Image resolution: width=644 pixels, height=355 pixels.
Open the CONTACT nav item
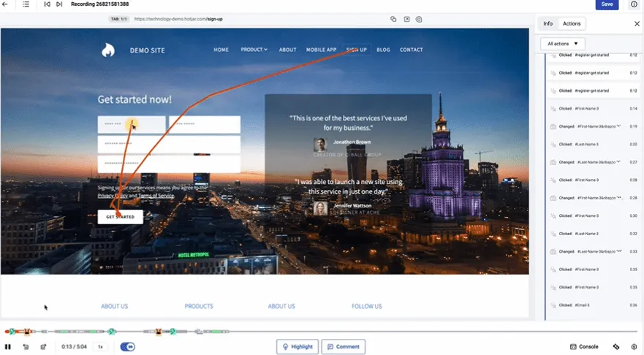(x=411, y=50)
